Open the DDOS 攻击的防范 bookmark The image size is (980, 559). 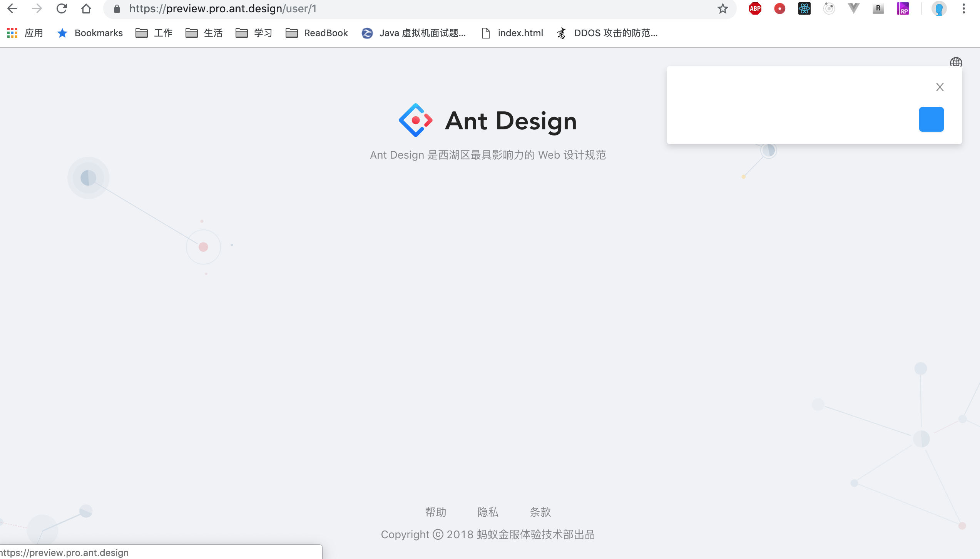tap(607, 33)
